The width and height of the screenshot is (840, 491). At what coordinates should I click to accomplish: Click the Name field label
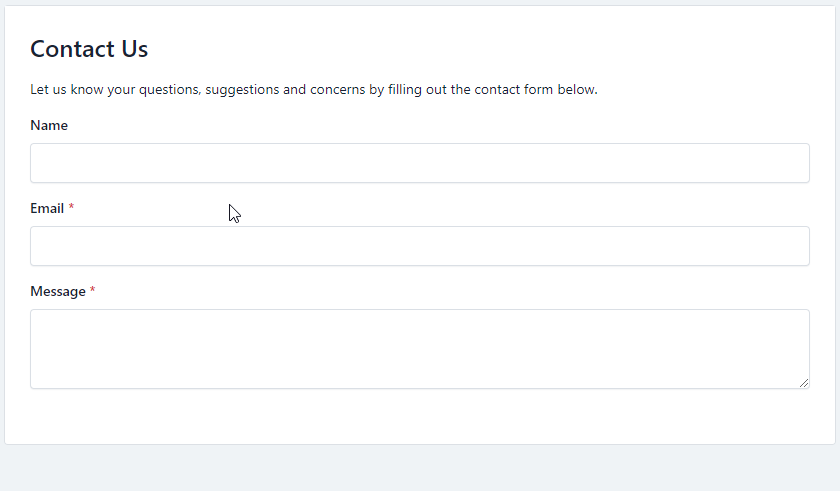(x=49, y=125)
